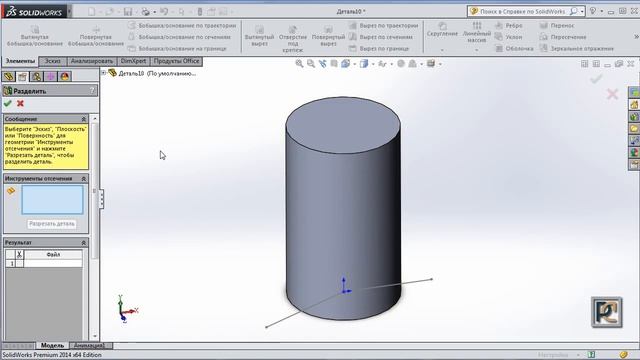The width and height of the screenshot is (640, 360).
Task: Open the PropertyManager tab icon
Action: point(22,76)
